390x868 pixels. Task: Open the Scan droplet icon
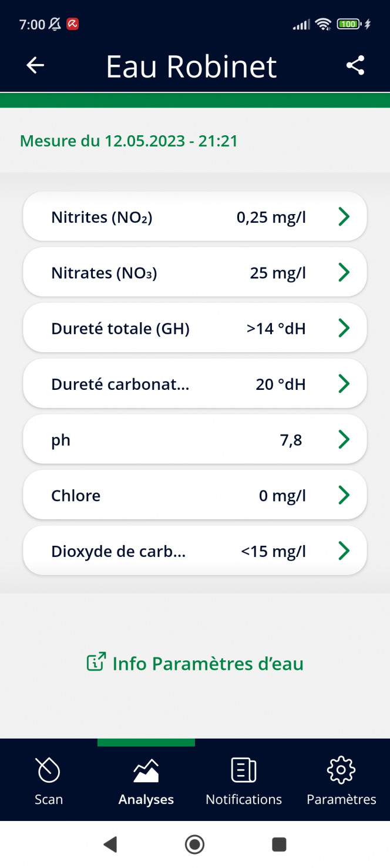(x=48, y=770)
